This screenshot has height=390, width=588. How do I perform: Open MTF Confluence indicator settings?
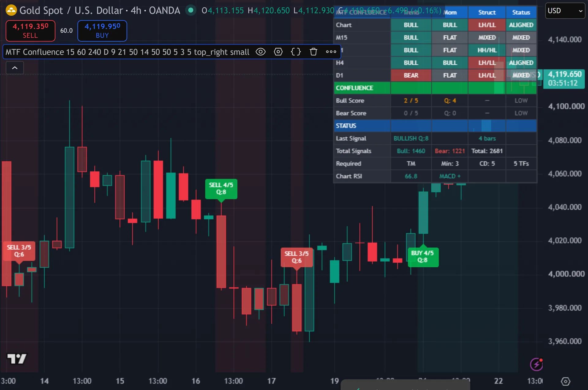[x=278, y=52]
